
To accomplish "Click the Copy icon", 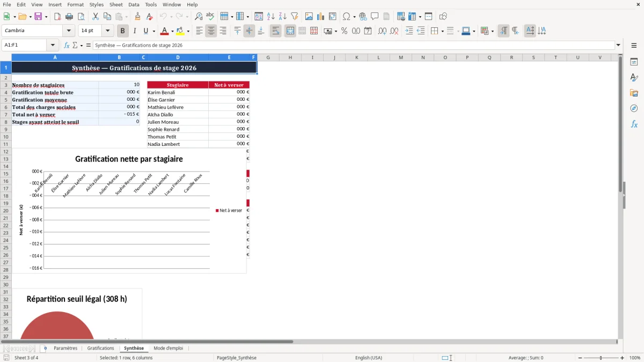I will pos(107,17).
